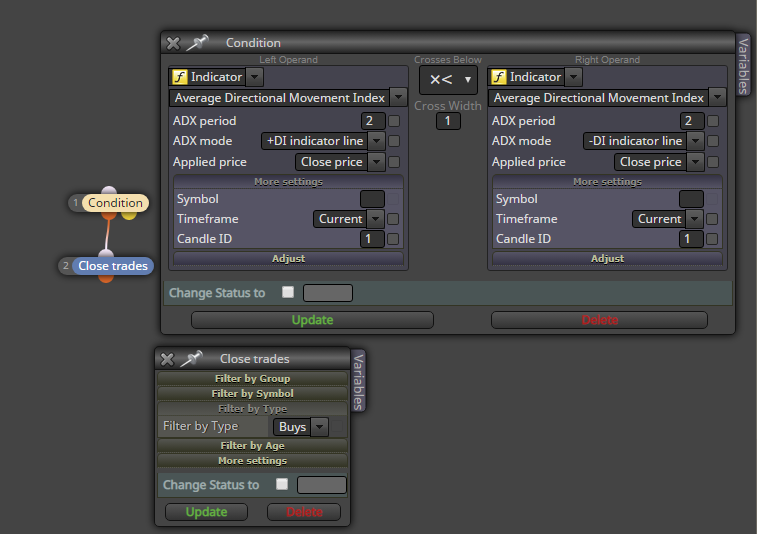Click Update in Condition panel
Screen dimensions: 757x534
[x=312, y=320]
